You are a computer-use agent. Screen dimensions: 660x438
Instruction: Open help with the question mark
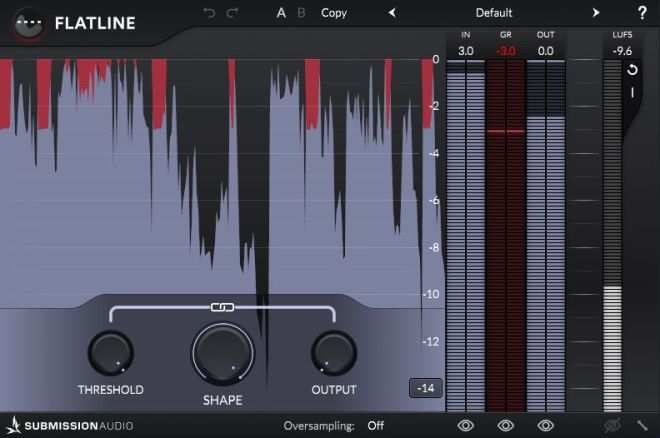pyautogui.click(x=642, y=13)
